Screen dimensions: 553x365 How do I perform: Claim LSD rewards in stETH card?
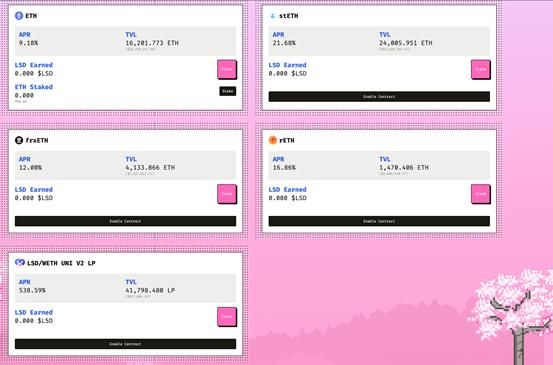point(481,69)
